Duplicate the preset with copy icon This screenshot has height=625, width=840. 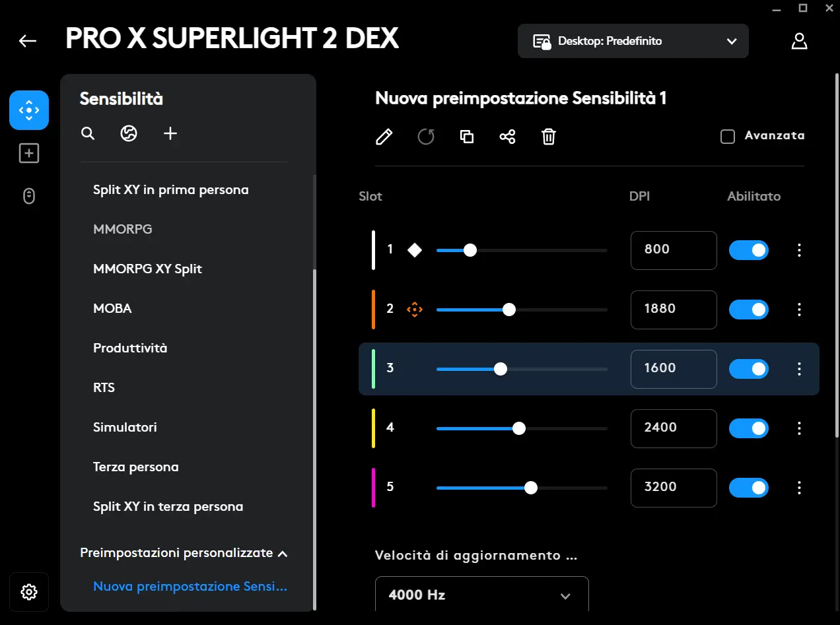pyautogui.click(x=467, y=137)
